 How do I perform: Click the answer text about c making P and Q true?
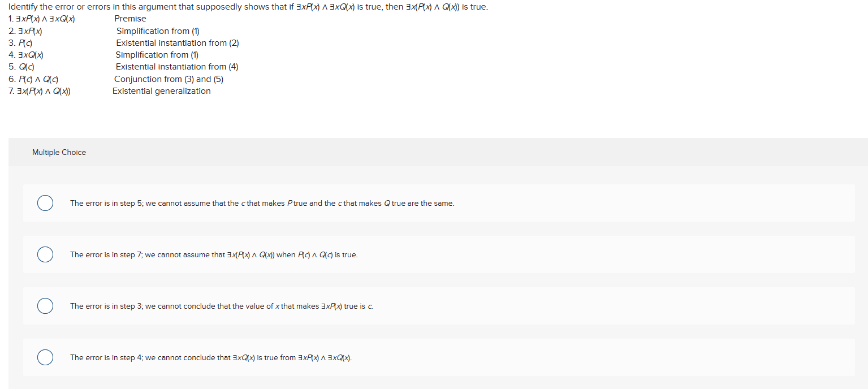(262, 203)
